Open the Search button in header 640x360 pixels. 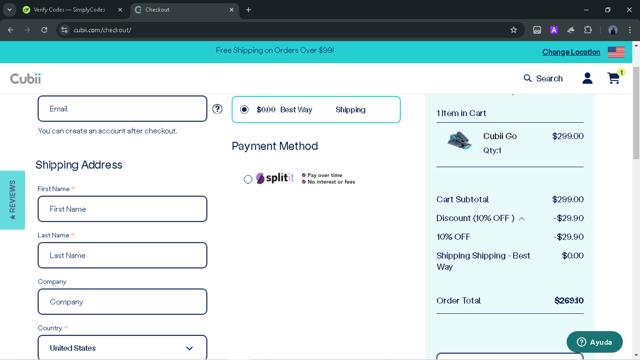click(543, 78)
